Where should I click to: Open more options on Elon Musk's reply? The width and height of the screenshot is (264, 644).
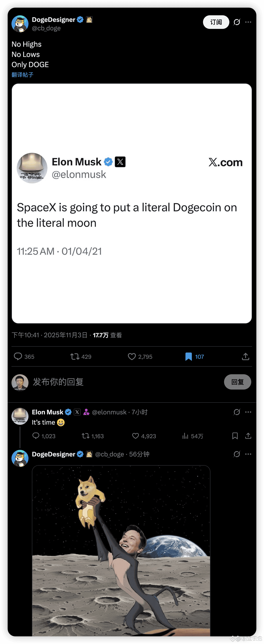coord(248,412)
